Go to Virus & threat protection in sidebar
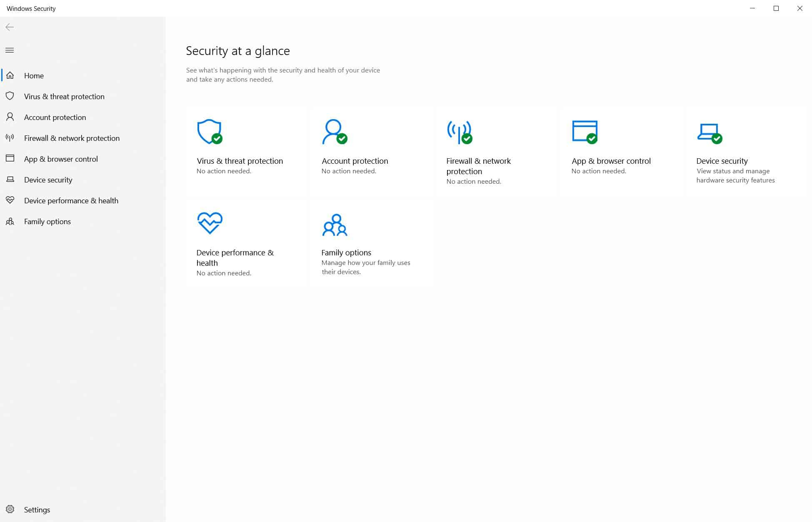 [64, 97]
